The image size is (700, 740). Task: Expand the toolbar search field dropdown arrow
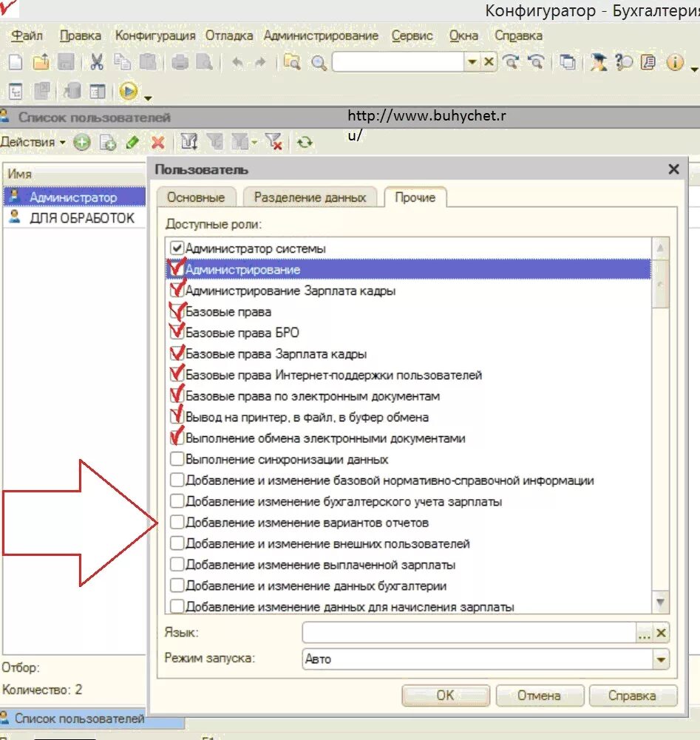(472, 62)
